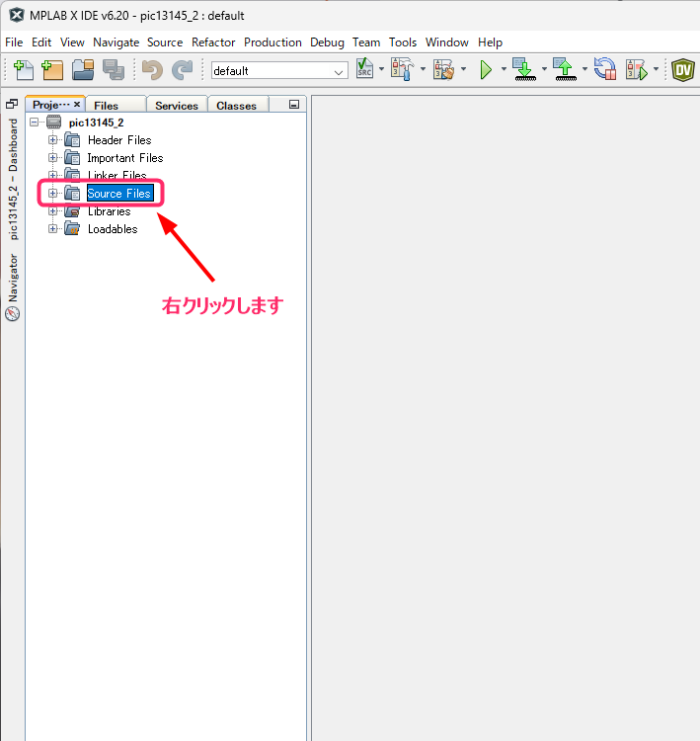700x741 pixels.
Task: Click the Build Project hammer icon
Action: point(399,70)
